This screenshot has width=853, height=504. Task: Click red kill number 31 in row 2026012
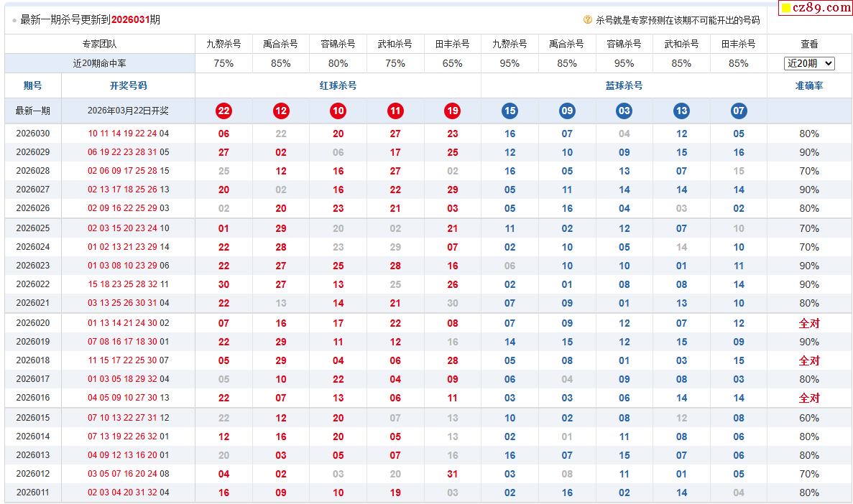pyautogui.click(x=452, y=474)
